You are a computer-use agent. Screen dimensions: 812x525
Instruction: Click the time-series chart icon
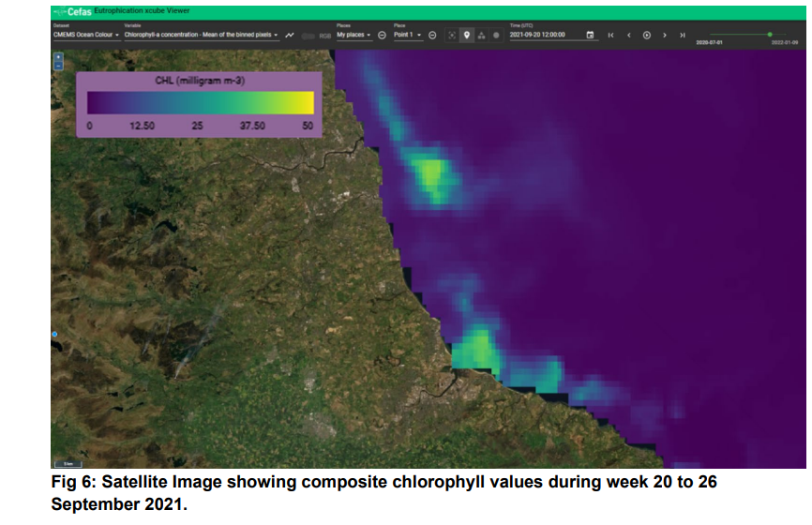(x=291, y=36)
